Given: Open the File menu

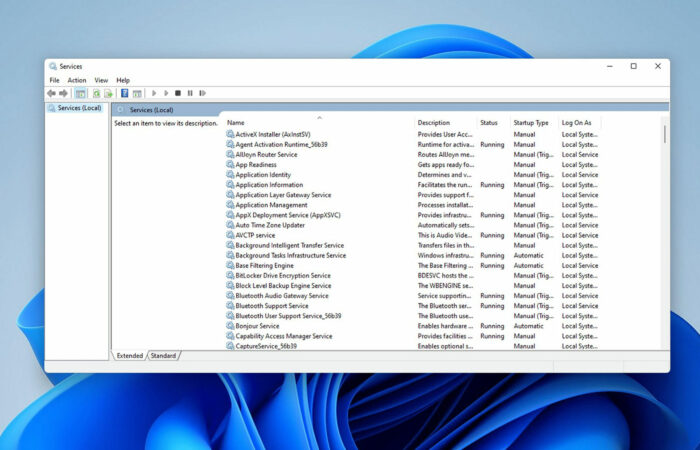Looking at the screenshot, I should coord(54,80).
